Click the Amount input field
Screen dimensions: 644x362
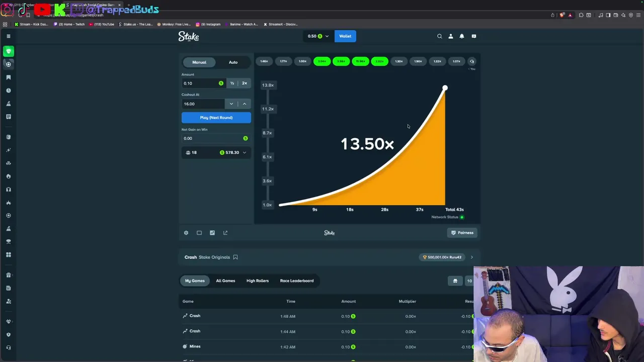203,83
